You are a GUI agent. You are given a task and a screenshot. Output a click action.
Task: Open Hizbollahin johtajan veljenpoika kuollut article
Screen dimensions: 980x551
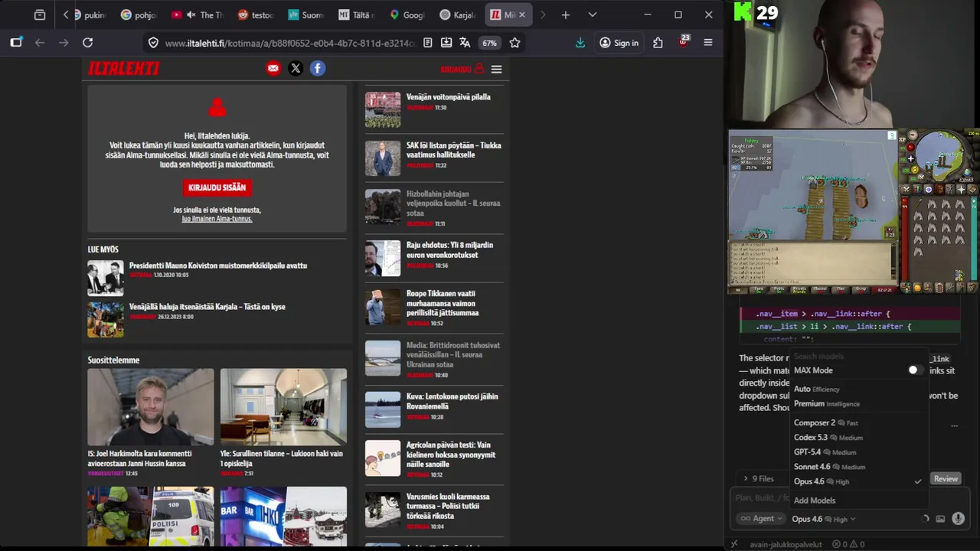pyautogui.click(x=452, y=204)
